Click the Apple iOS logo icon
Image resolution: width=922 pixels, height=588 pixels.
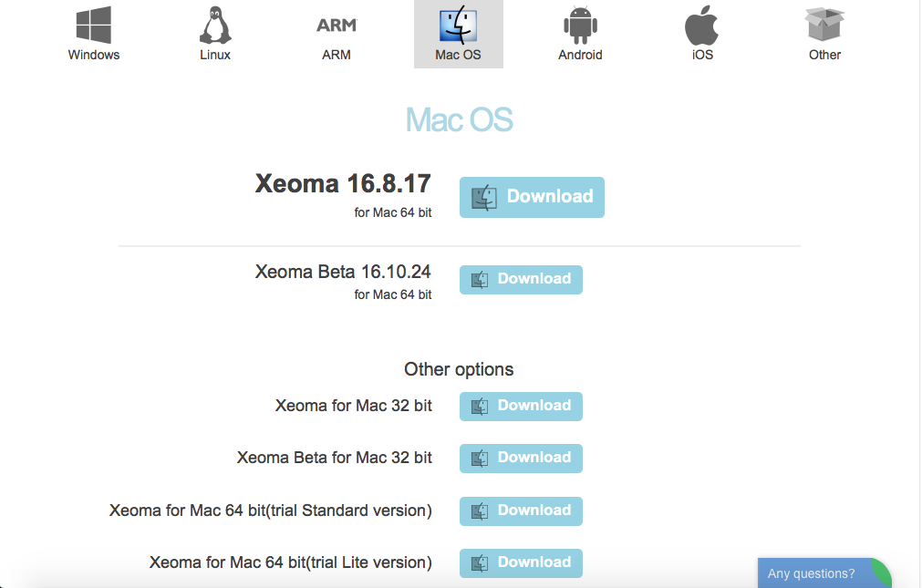coord(702,25)
